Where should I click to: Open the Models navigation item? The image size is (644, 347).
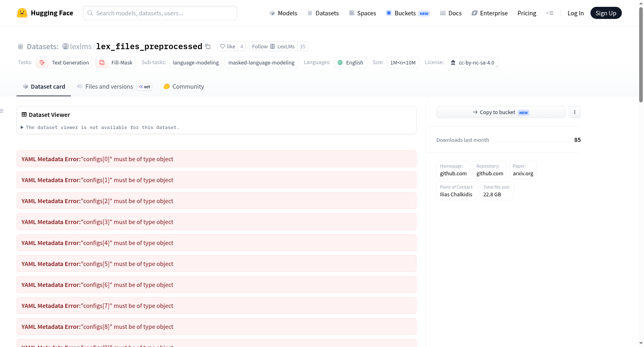[283, 13]
